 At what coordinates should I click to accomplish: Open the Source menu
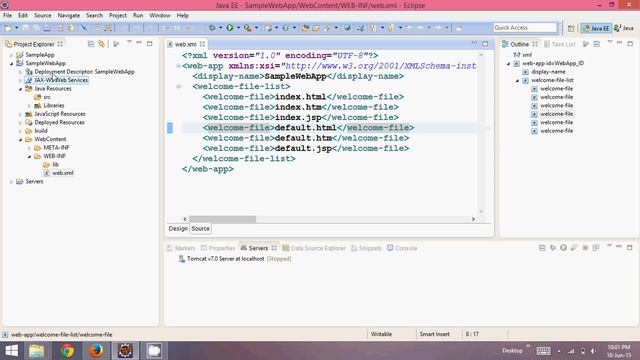click(42, 15)
